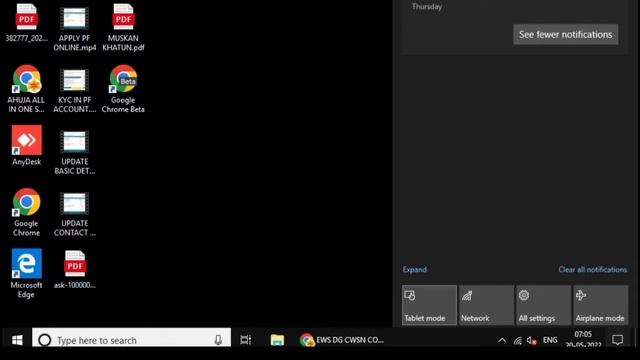
Task: Open the network status tray icon
Action: pyautogui.click(x=518, y=340)
